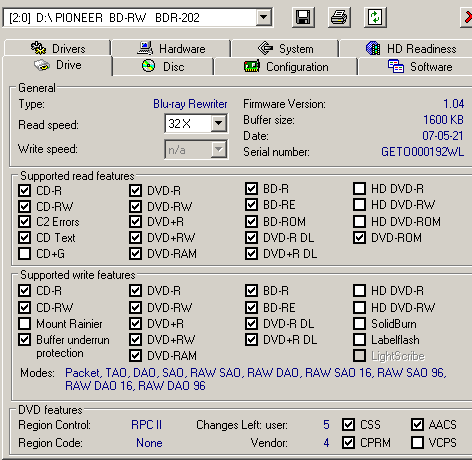
Task: Toggle Buffer underrun protection checkbox
Action: point(25,340)
